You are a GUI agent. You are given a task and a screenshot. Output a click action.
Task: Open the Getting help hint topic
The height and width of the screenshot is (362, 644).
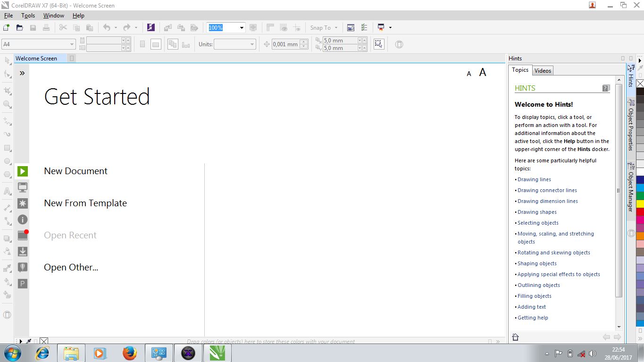pos(533,318)
